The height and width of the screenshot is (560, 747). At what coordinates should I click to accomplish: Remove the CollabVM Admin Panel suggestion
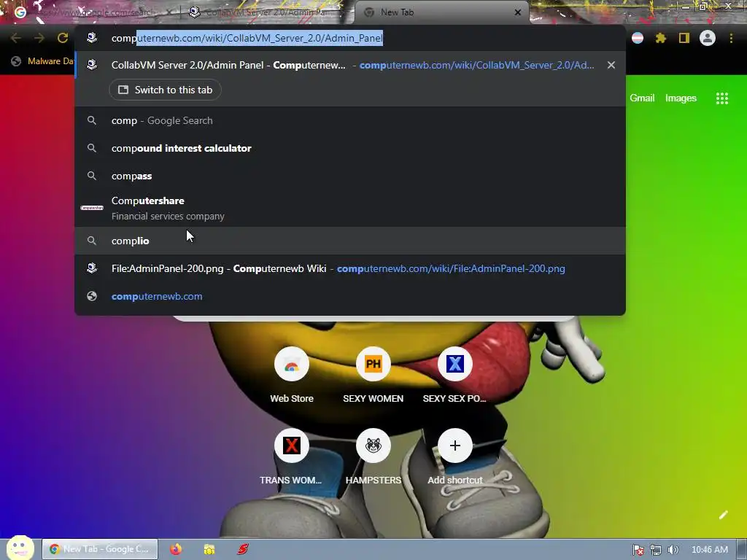click(x=611, y=65)
